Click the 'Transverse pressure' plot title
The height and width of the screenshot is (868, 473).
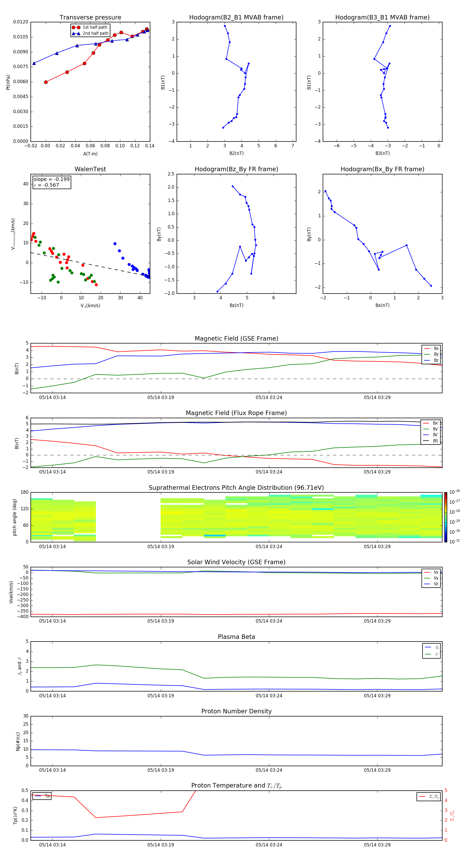click(x=90, y=18)
